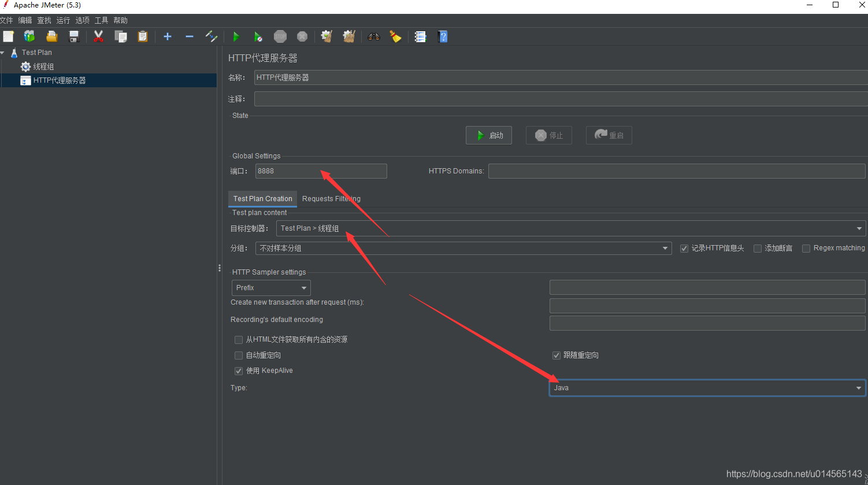Open the 帮助 menu
Viewport: 868px width, 485px height.
point(121,20)
